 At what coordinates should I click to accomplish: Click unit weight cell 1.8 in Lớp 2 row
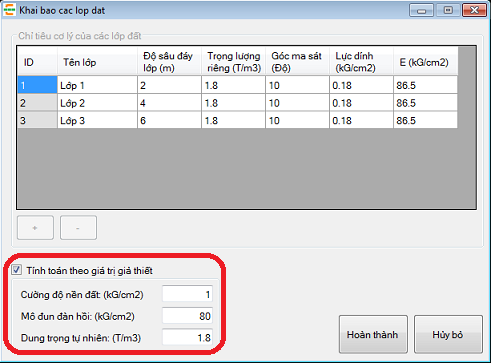click(x=233, y=103)
